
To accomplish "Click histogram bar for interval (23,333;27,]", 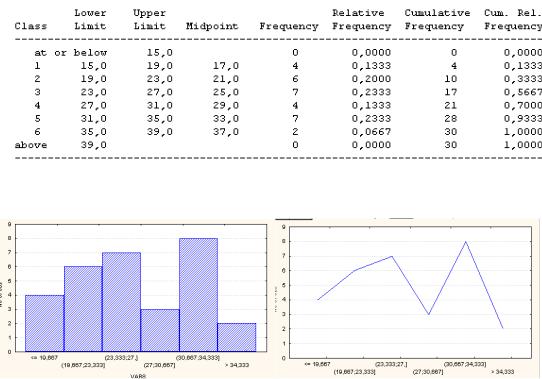I will coord(121,302).
